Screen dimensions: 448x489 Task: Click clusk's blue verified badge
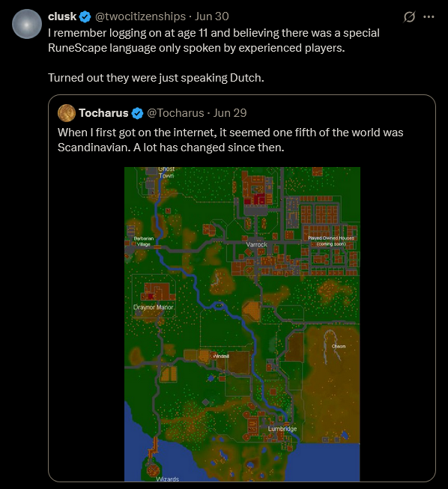click(x=85, y=16)
